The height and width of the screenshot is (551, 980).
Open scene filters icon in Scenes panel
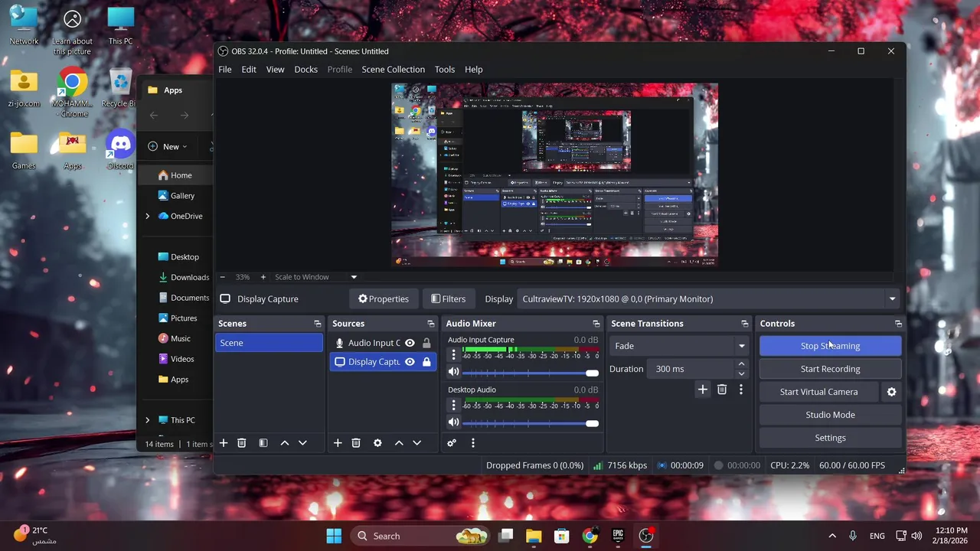tap(263, 443)
